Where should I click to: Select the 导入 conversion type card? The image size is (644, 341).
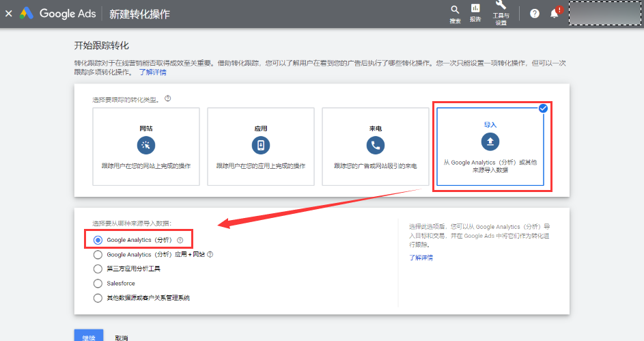(x=490, y=147)
